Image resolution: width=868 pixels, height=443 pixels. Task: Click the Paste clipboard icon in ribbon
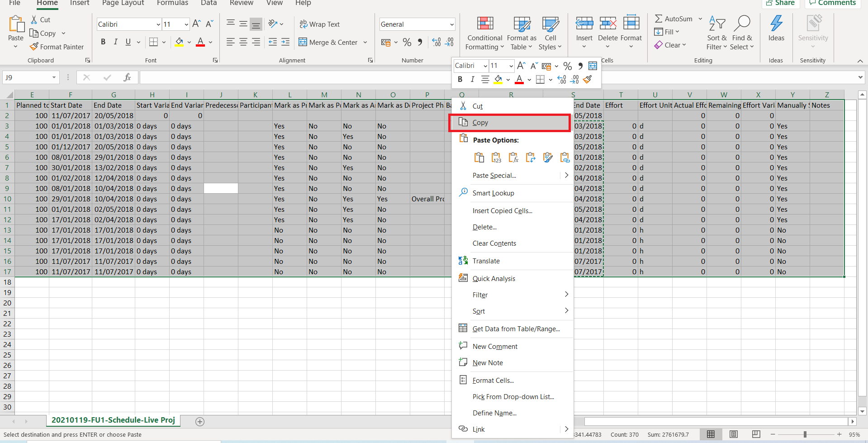coord(16,24)
